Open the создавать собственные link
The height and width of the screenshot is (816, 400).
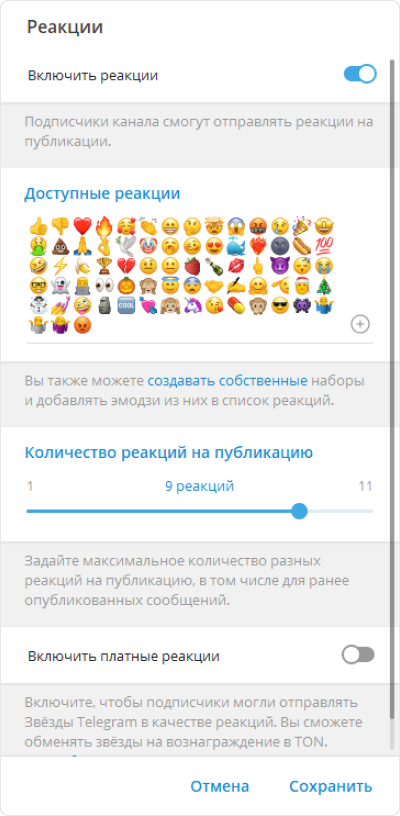pyautogui.click(x=228, y=380)
